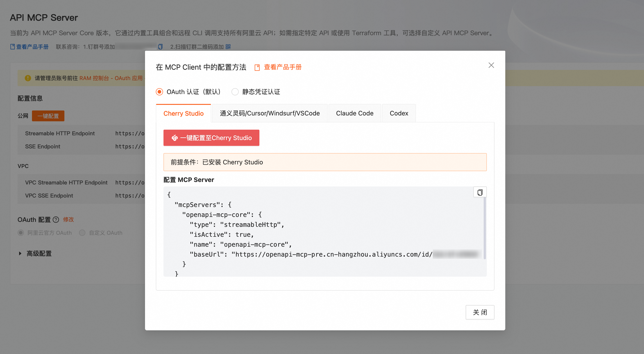Click the OAuth 配置 help icon
Viewport: 644px width, 354px height.
[x=56, y=220]
